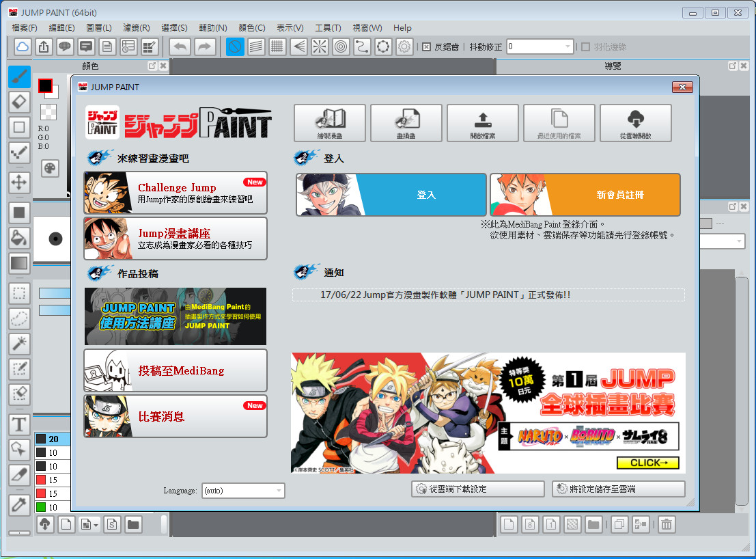Turn snap off with the blue icon
The image size is (756, 559).
(x=235, y=46)
